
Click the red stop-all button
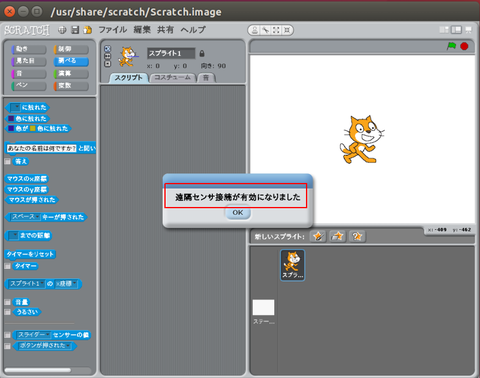click(464, 46)
